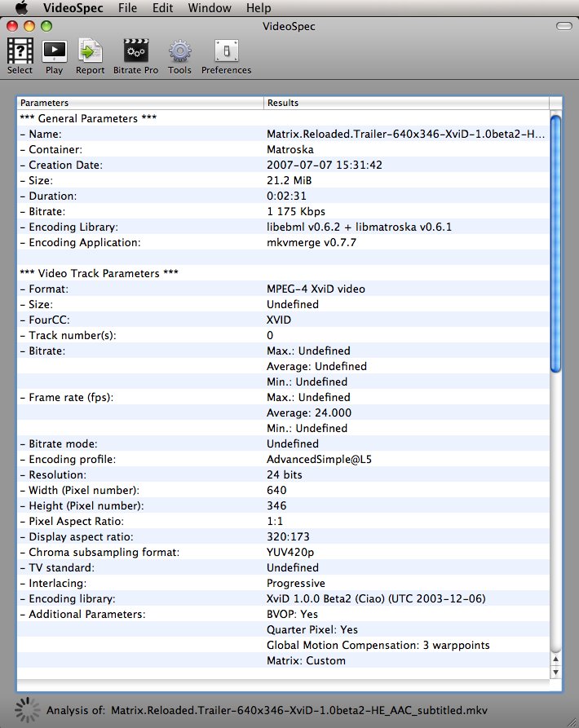Click Global Motion Compensation: 3 warppoints
Image resolution: width=579 pixels, height=728 pixels.
(x=378, y=645)
